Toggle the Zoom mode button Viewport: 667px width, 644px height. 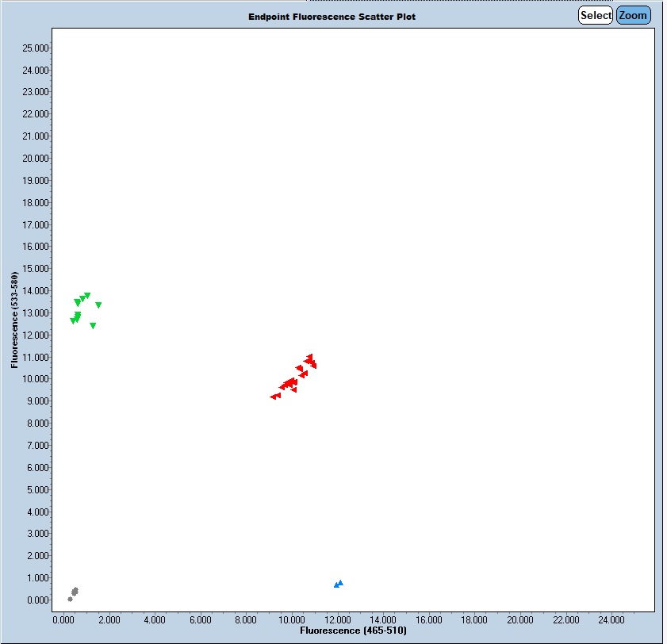coord(633,15)
